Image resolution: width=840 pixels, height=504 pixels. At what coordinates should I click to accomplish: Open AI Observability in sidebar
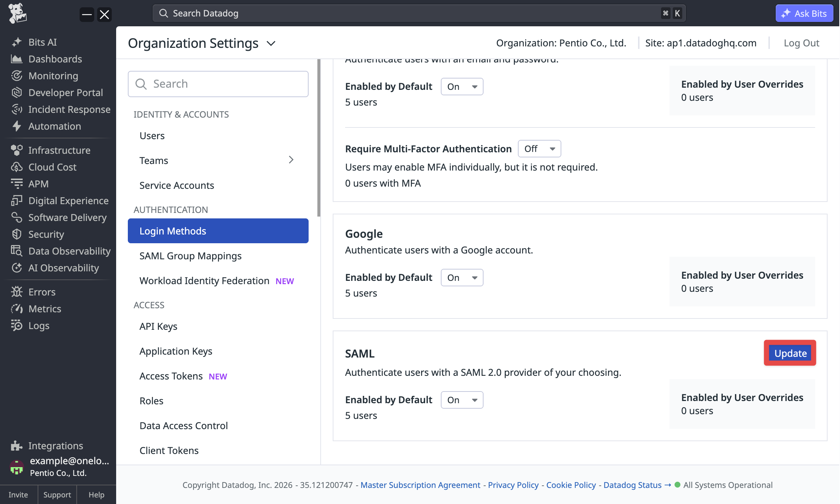click(x=64, y=268)
